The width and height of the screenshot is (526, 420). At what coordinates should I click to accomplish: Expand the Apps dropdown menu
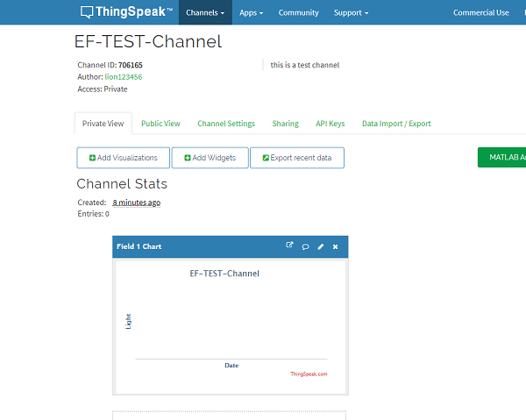click(252, 12)
